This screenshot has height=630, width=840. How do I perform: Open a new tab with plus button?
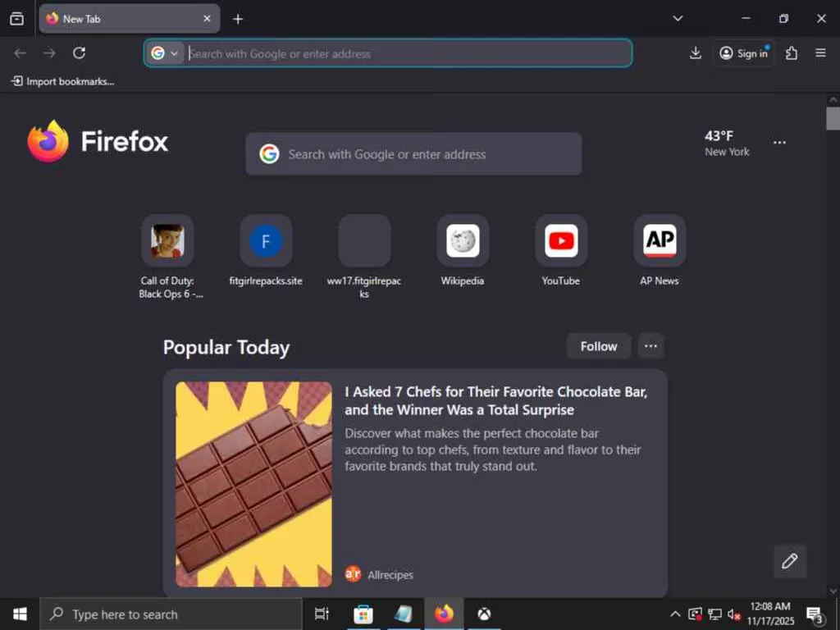click(x=238, y=20)
